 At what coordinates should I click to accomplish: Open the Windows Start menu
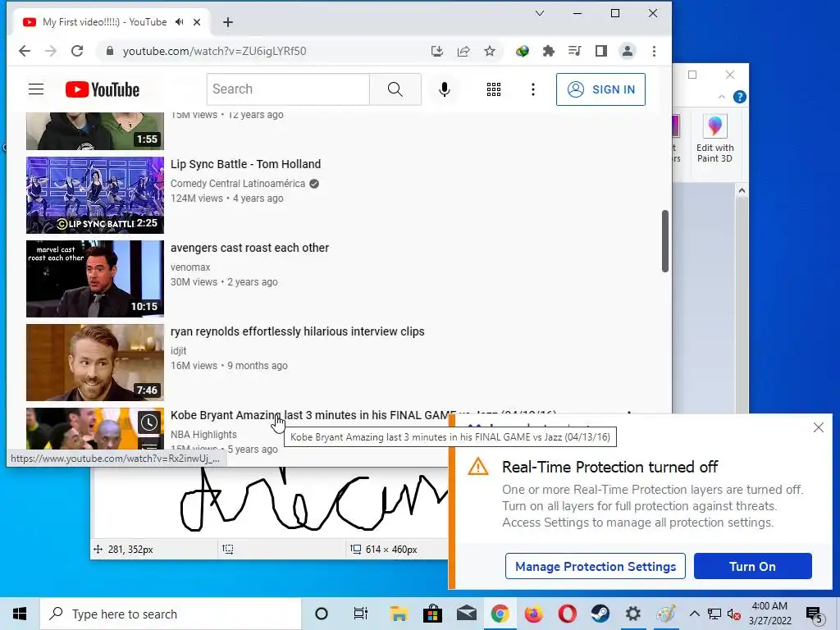pos(20,614)
